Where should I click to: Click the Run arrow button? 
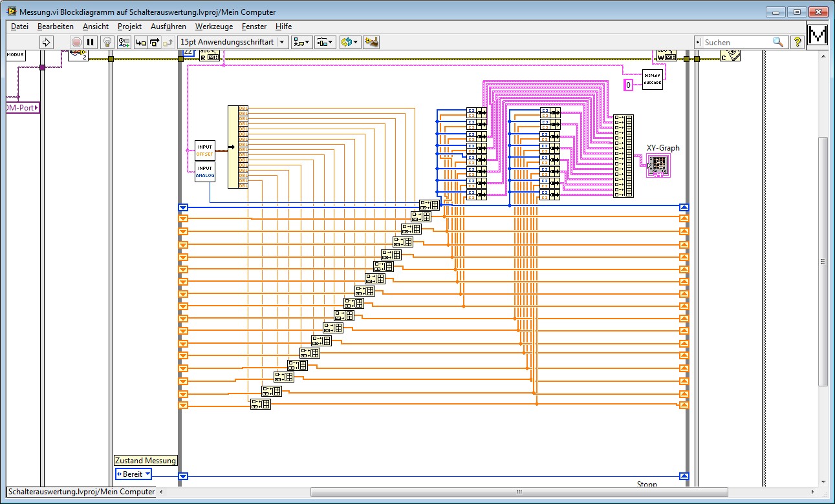point(46,42)
